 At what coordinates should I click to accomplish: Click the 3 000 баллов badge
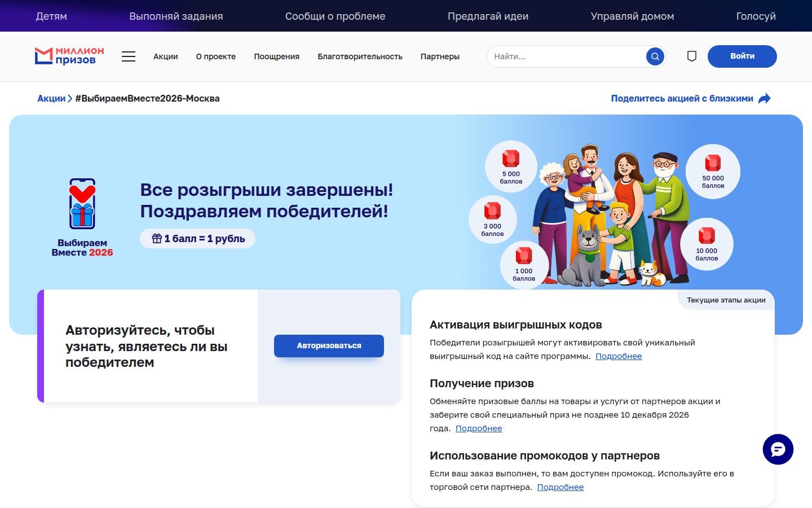tap(492, 219)
